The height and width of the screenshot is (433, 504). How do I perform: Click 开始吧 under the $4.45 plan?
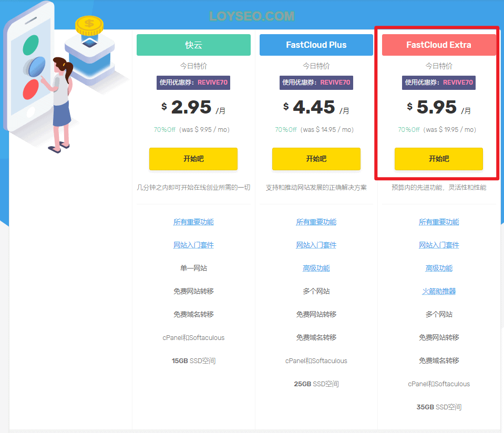tap(316, 159)
